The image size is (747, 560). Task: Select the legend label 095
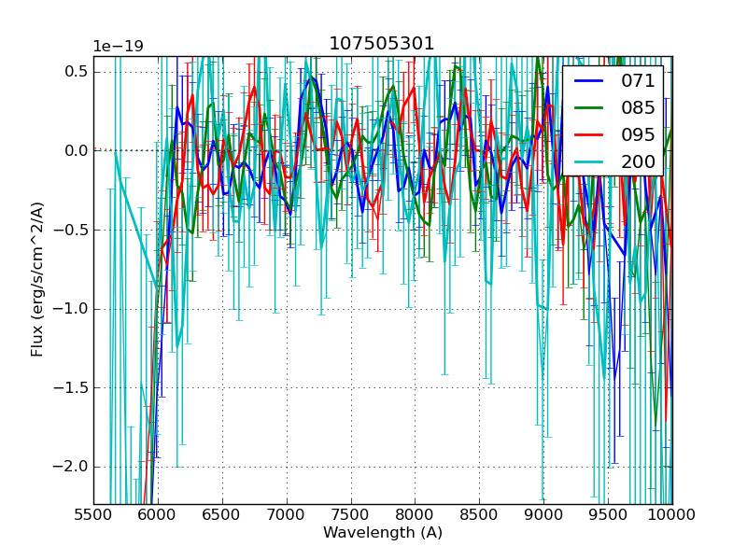point(639,134)
